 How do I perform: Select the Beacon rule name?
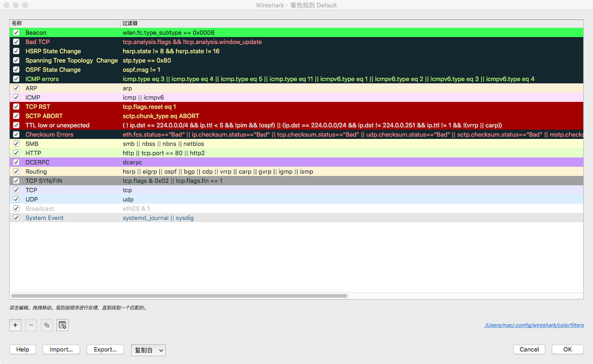point(36,33)
